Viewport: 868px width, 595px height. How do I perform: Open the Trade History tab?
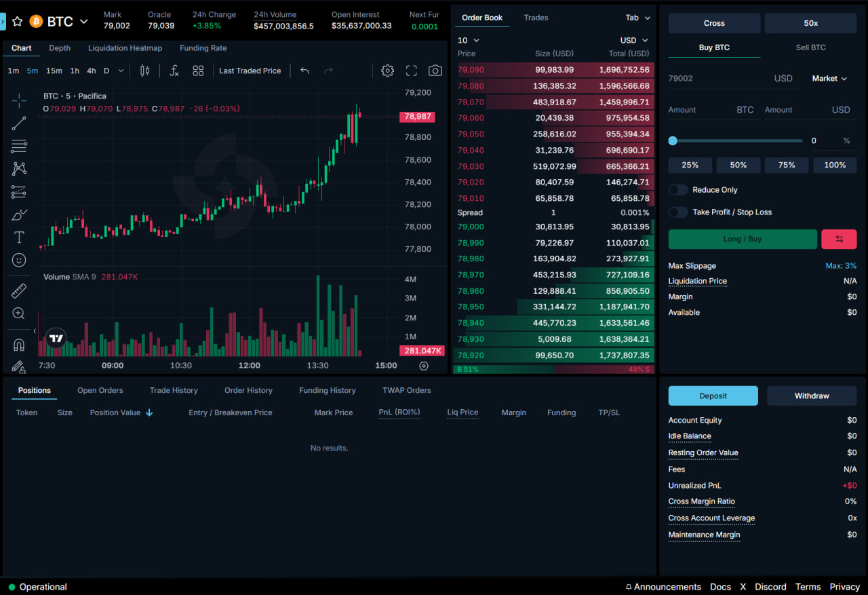(174, 390)
